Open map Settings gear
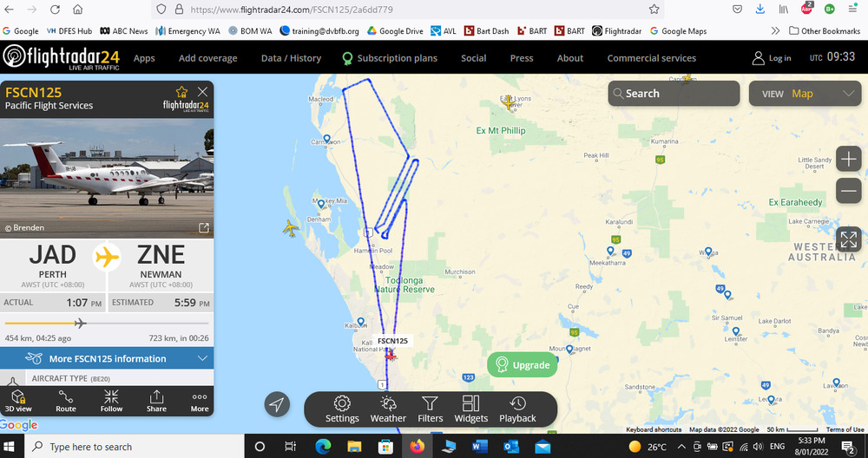Viewport: 868px width, 458px height. (342, 409)
